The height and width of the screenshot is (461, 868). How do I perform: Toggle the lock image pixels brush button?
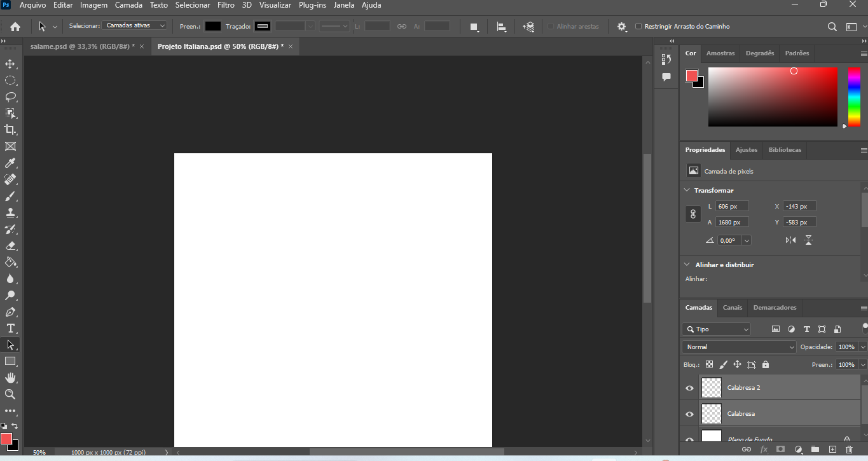tap(723, 365)
